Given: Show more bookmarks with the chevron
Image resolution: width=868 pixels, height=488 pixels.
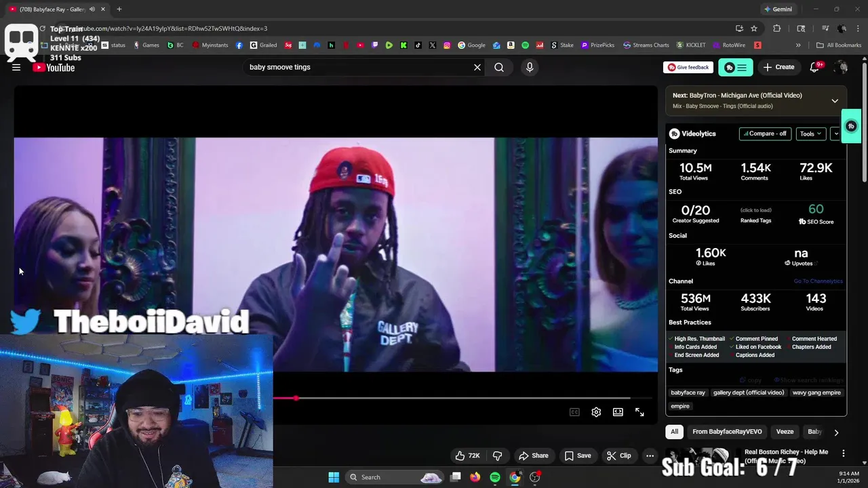Looking at the screenshot, I should [798, 45].
